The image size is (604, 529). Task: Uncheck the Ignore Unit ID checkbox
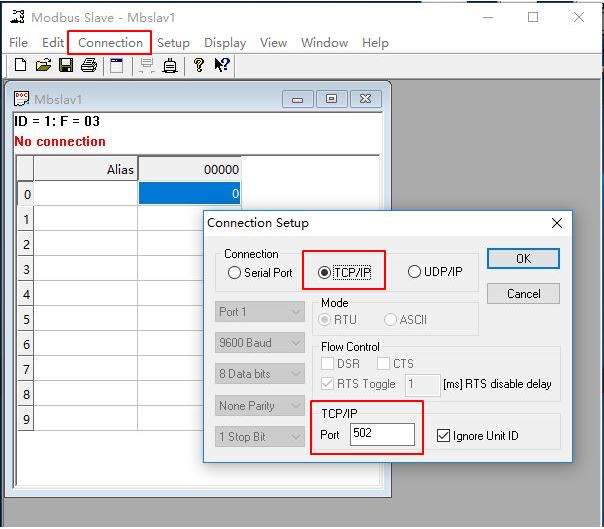pos(443,436)
